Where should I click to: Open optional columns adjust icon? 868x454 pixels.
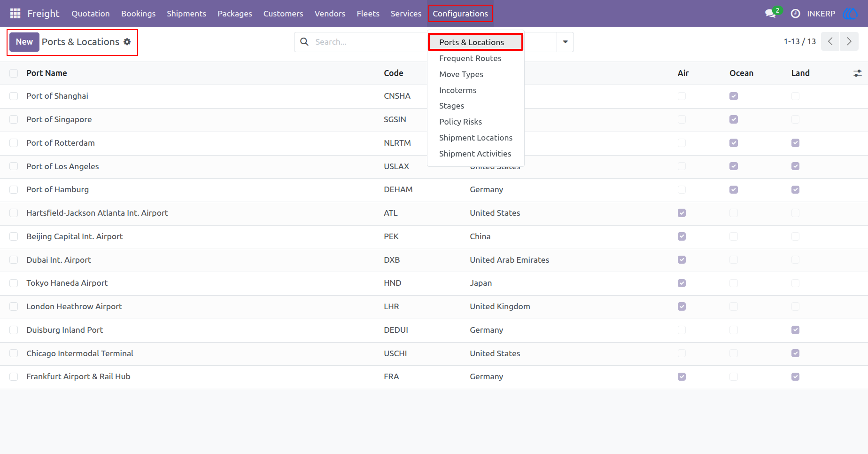tap(858, 73)
